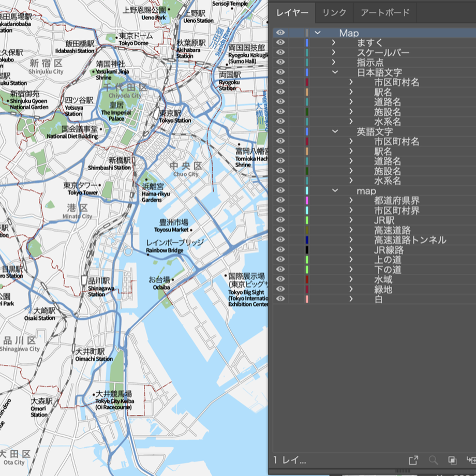Toggle visibility of the ますく layer
476x476 pixels.
(280, 42)
